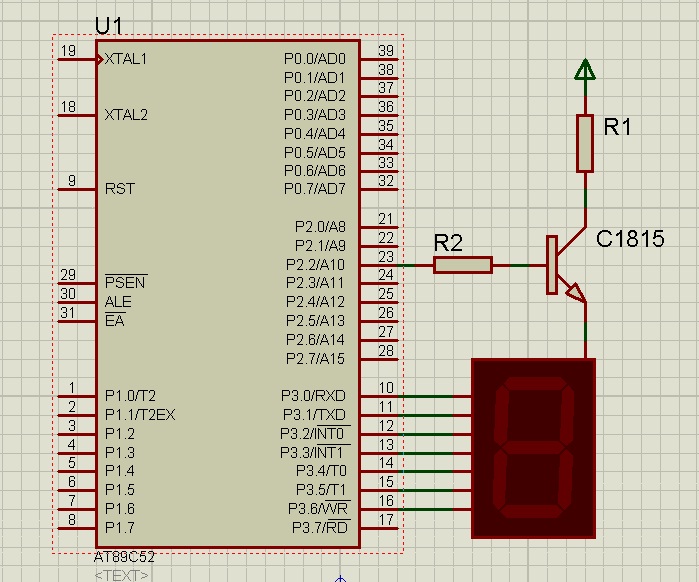Viewport: 699px width, 582px height.
Task: Click the wire from transistor emitter to display
Action: (x=585, y=330)
